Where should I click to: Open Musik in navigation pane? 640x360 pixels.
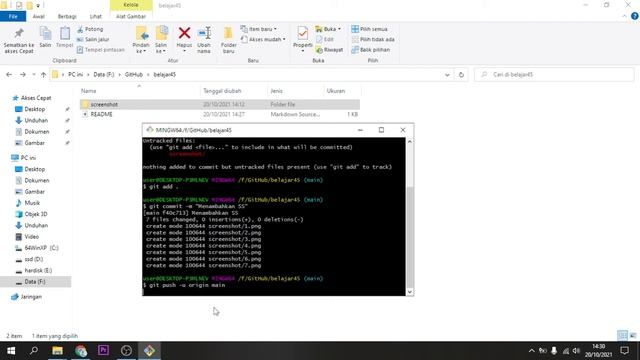[x=32, y=203]
